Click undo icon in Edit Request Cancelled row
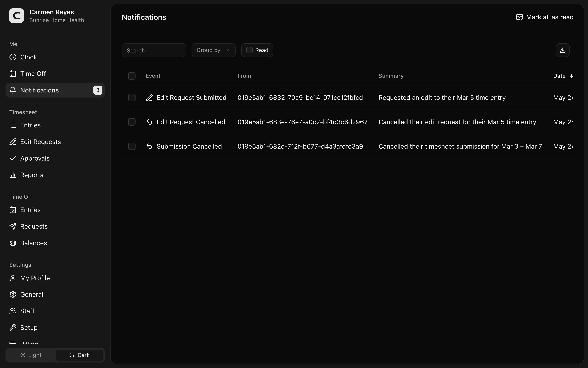This screenshot has height=368, width=588. (149, 122)
